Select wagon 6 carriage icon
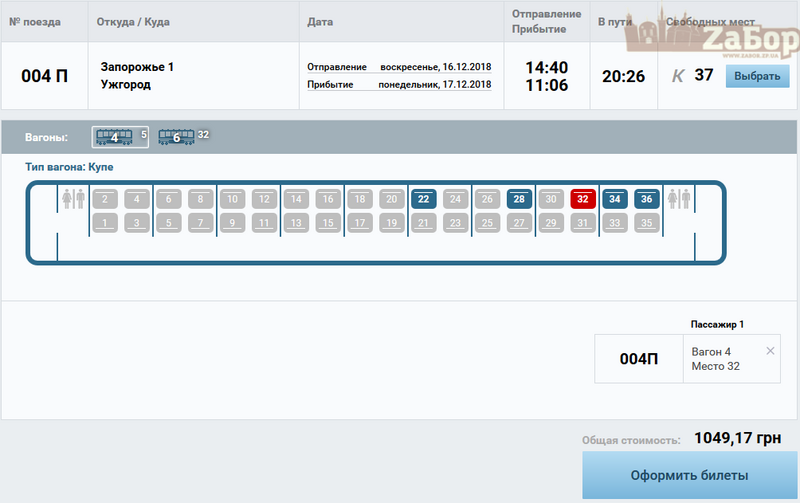The width and height of the screenshot is (800, 503). [x=177, y=137]
